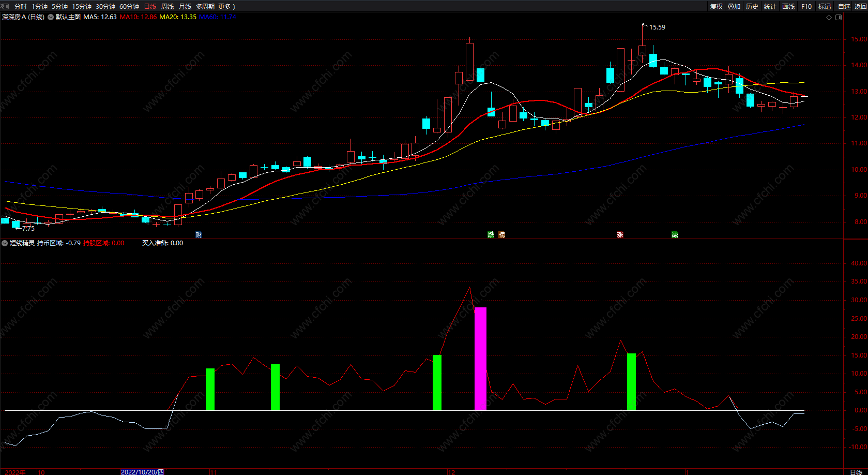
Task: Click the 默认主图 indicator label
Action: point(68,17)
